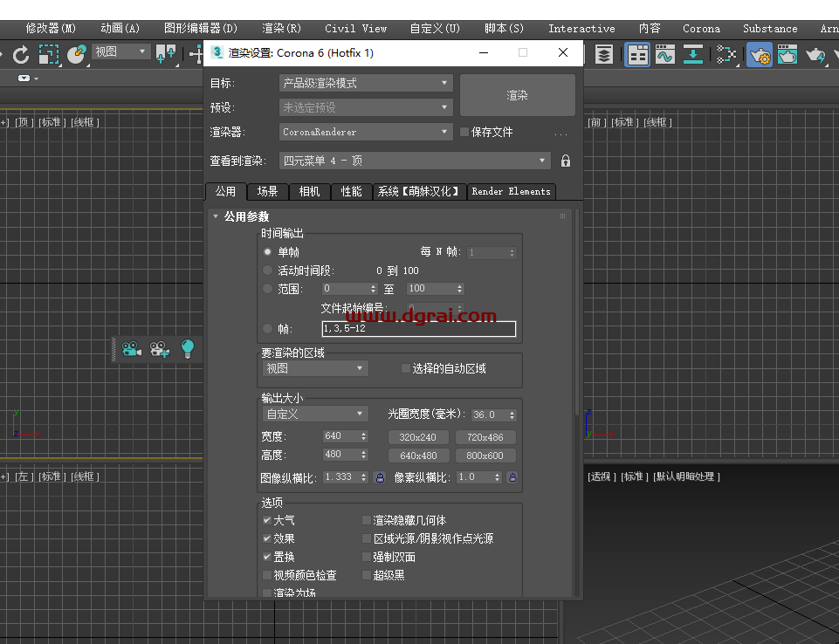Open the 渲染(R) menu
Image resolution: width=839 pixels, height=644 pixels.
click(x=281, y=28)
